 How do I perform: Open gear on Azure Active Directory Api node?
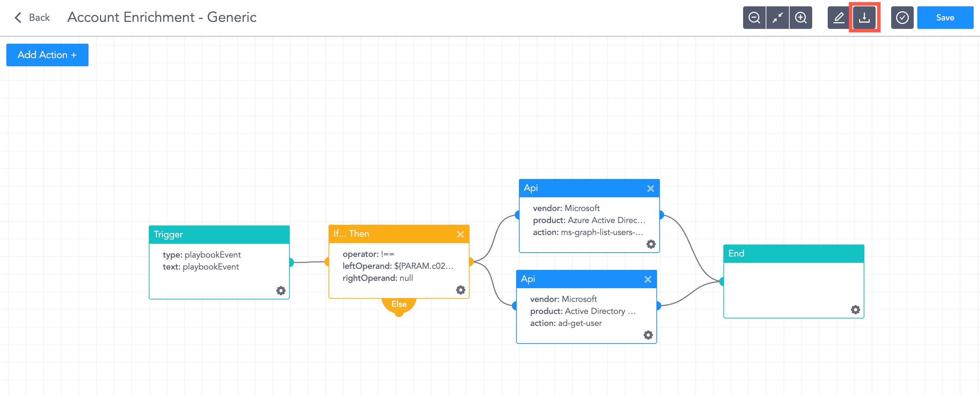pos(651,244)
